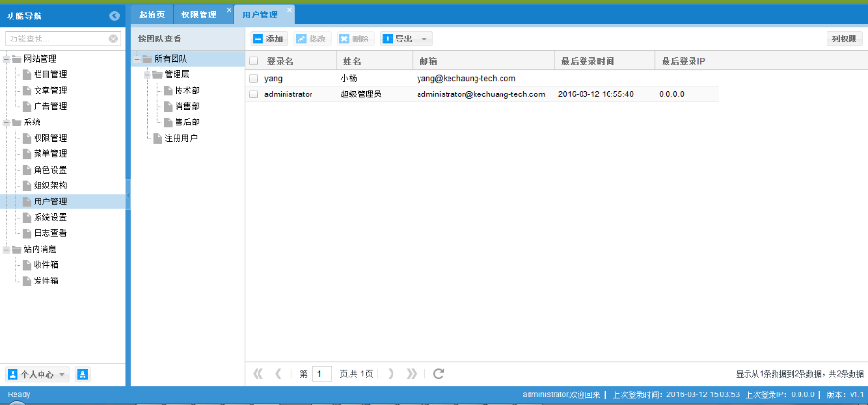Collapse the 网站管理 tree node

[x=7, y=59]
